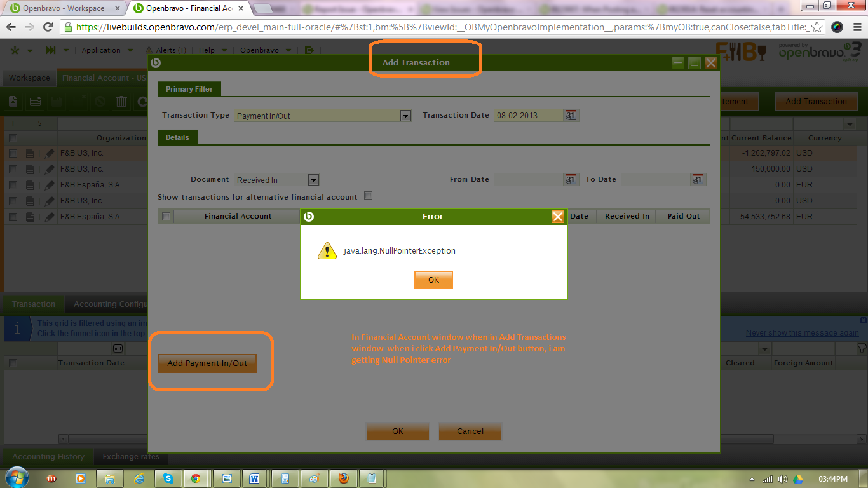
Task: Click the new document toolbar icon
Action: pyautogui.click(x=13, y=102)
